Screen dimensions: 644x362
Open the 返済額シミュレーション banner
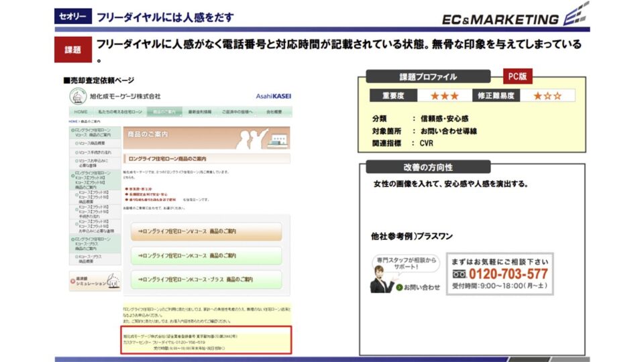(x=95, y=282)
